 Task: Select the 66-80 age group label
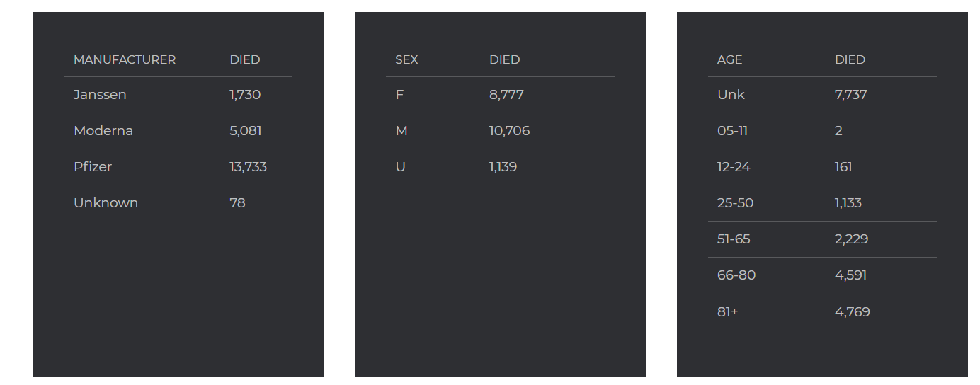click(736, 275)
